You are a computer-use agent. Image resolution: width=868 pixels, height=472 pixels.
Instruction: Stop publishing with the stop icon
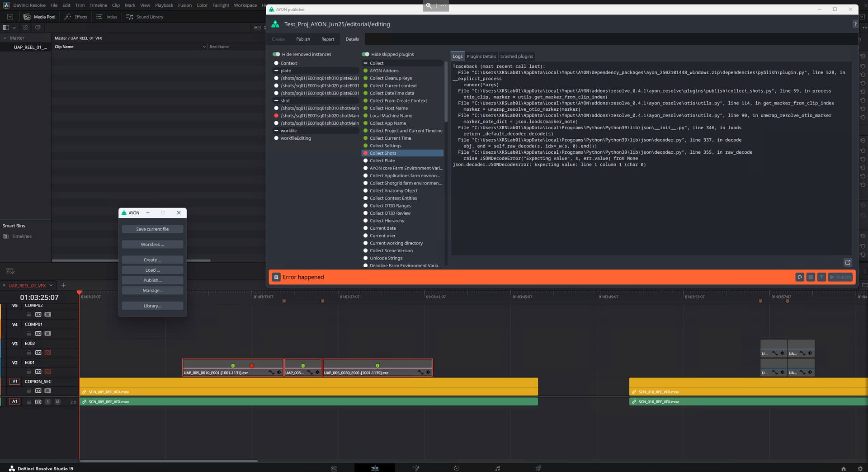pos(811,277)
